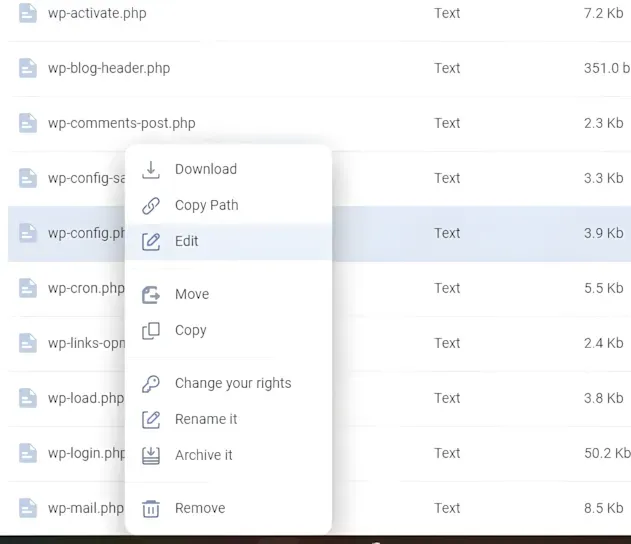The image size is (631, 544).
Task: Click the 2.3 Kb size value
Action: pos(603,123)
